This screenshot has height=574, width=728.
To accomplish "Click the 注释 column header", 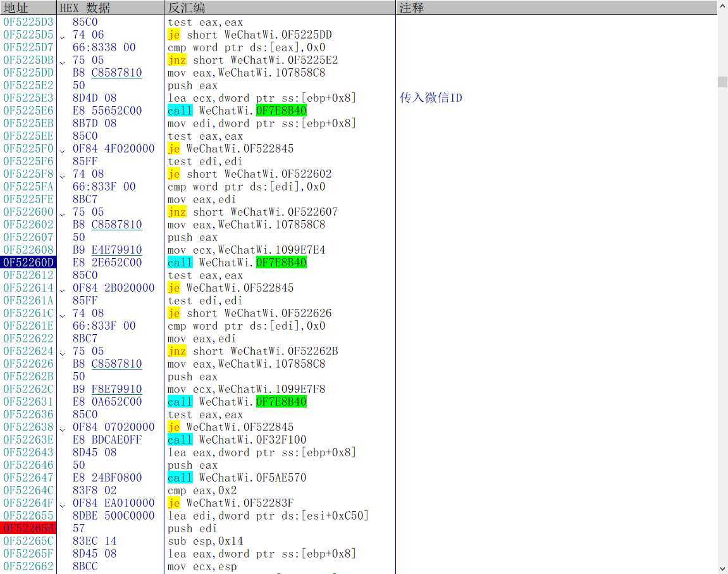I will (556, 8).
